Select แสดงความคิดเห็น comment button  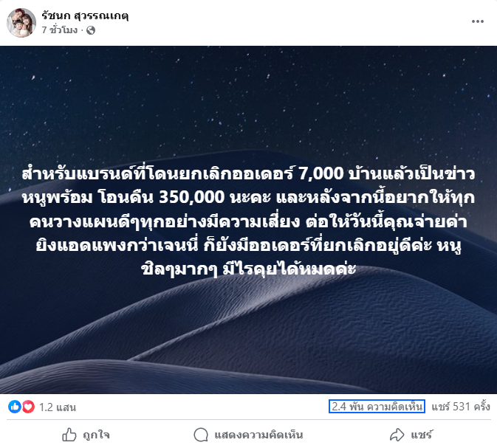pos(248,435)
